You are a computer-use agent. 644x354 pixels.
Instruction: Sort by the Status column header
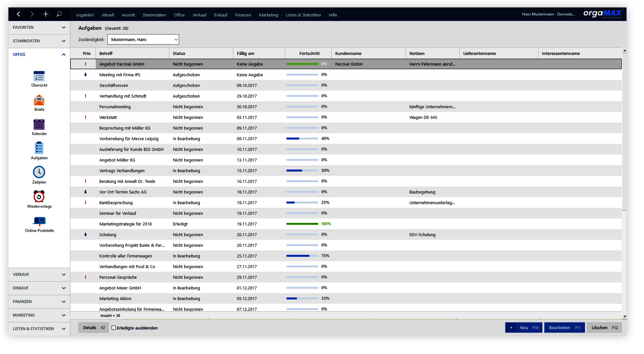coord(201,54)
